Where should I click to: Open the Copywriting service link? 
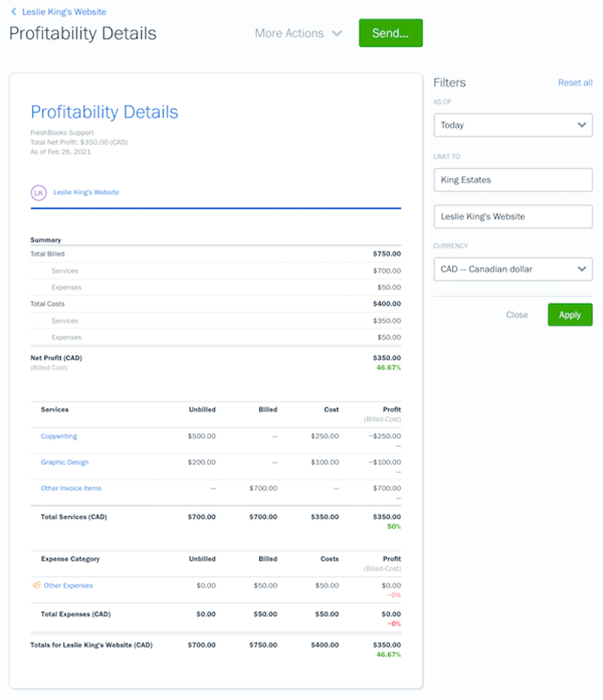(x=59, y=437)
